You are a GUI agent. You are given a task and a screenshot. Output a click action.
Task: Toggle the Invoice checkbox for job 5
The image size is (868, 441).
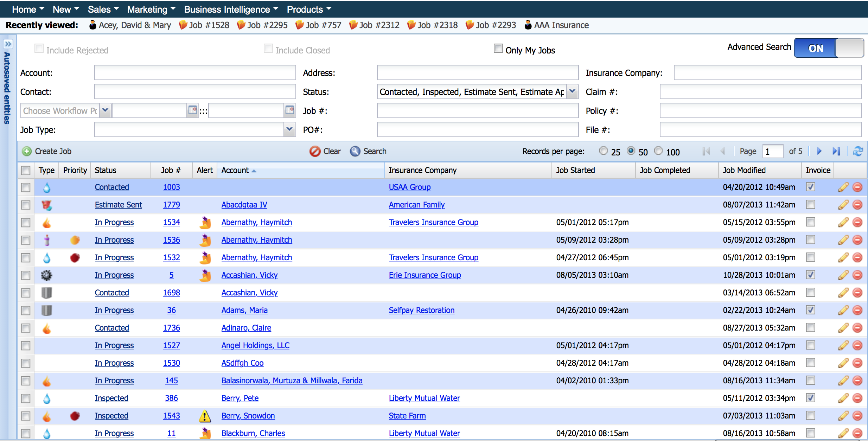pos(811,275)
